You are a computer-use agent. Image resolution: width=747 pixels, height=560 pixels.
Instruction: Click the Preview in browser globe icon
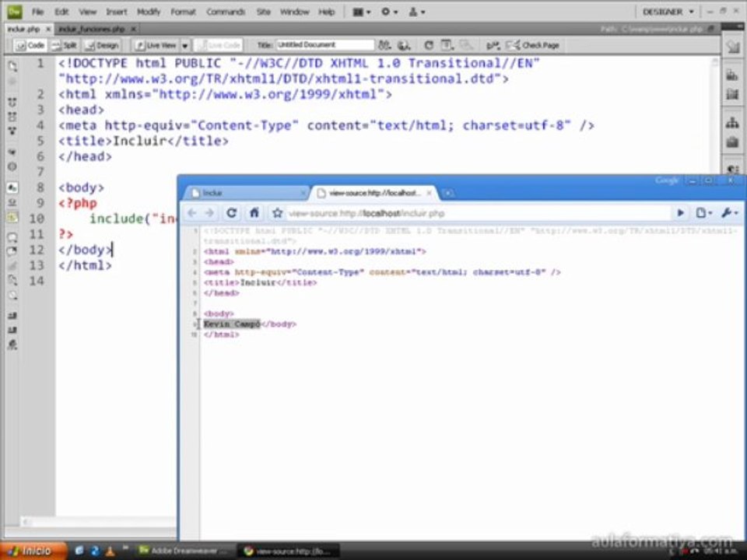(404, 45)
